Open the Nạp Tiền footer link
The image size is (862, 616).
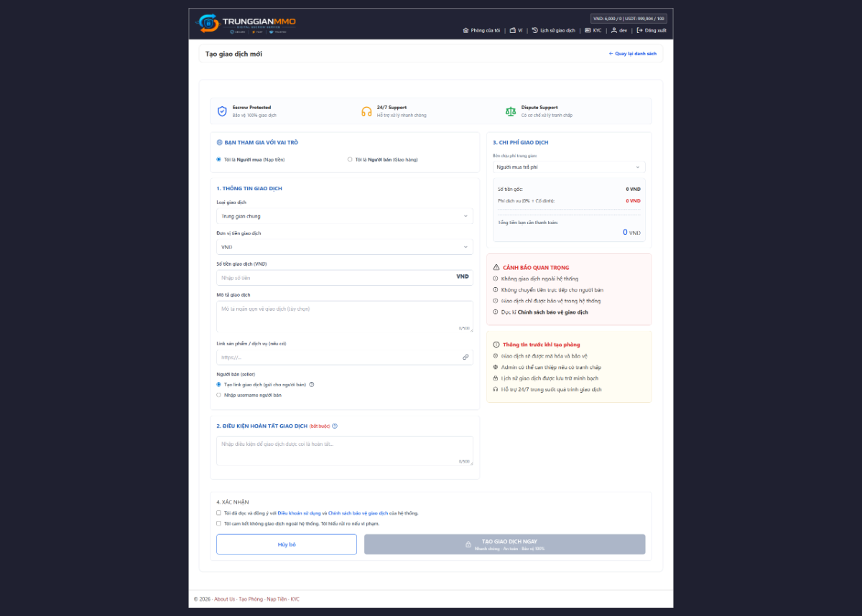tap(277, 599)
